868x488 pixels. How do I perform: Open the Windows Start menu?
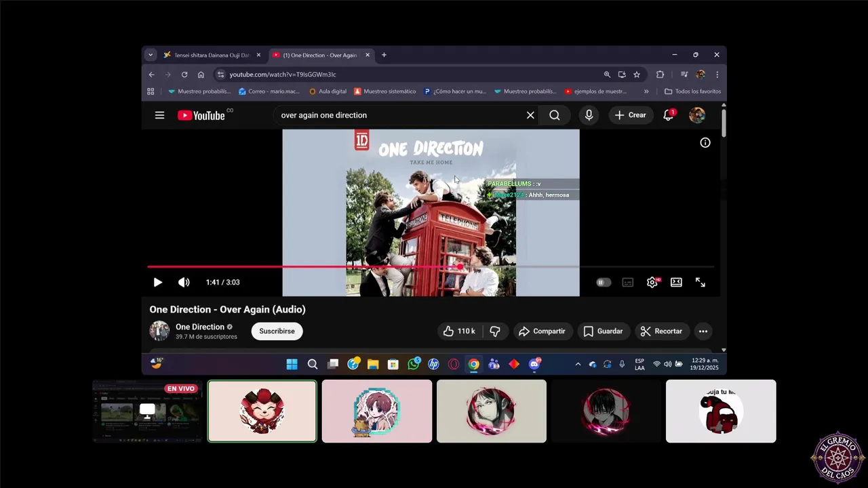pos(292,365)
